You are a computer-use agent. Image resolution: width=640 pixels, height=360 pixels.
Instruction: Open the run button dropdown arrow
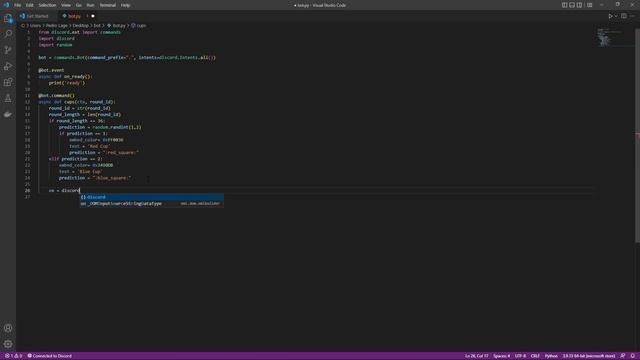click(x=616, y=16)
